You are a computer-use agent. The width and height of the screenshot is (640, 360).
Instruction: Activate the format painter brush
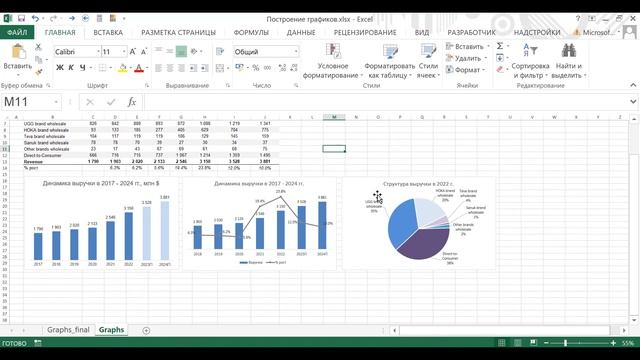(x=39, y=72)
